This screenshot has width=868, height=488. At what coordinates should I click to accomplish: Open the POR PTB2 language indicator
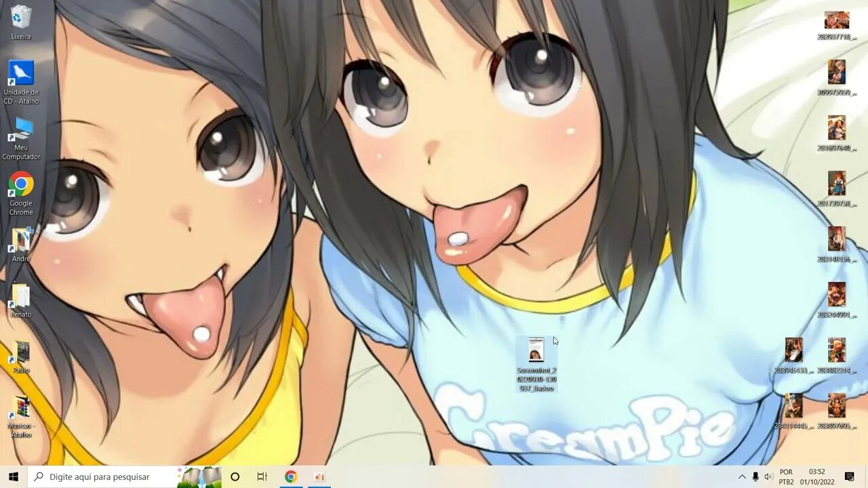(x=786, y=476)
